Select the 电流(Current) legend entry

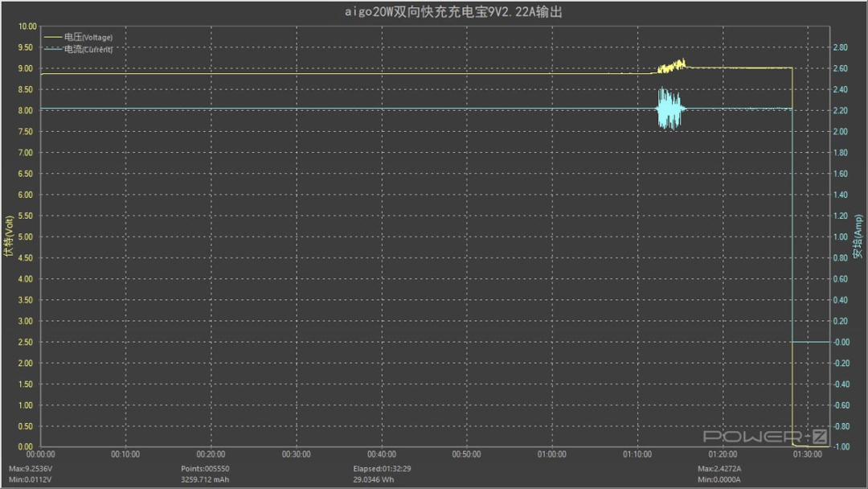pyautogui.click(x=78, y=49)
